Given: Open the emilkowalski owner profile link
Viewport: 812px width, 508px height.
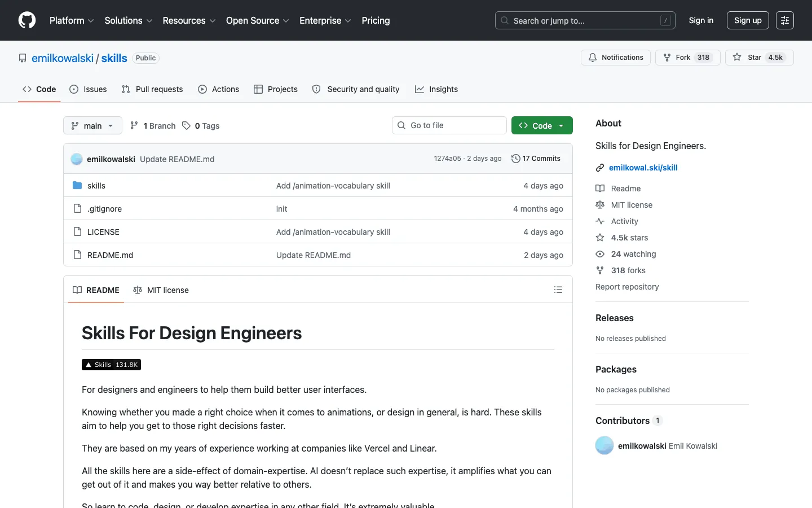Looking at the screenshot, I should (63, 58).
